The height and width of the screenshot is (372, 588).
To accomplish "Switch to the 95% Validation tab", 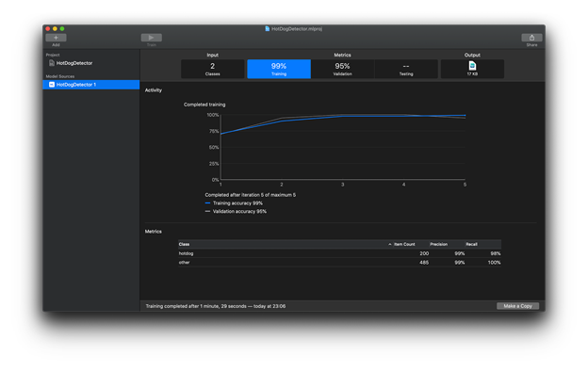I will coord(342,69).
